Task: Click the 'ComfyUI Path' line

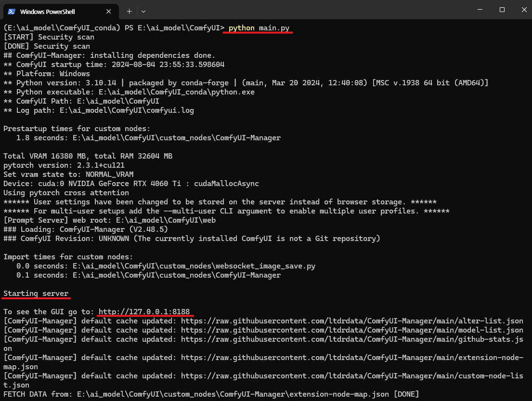Action: [x=81, y=101]
